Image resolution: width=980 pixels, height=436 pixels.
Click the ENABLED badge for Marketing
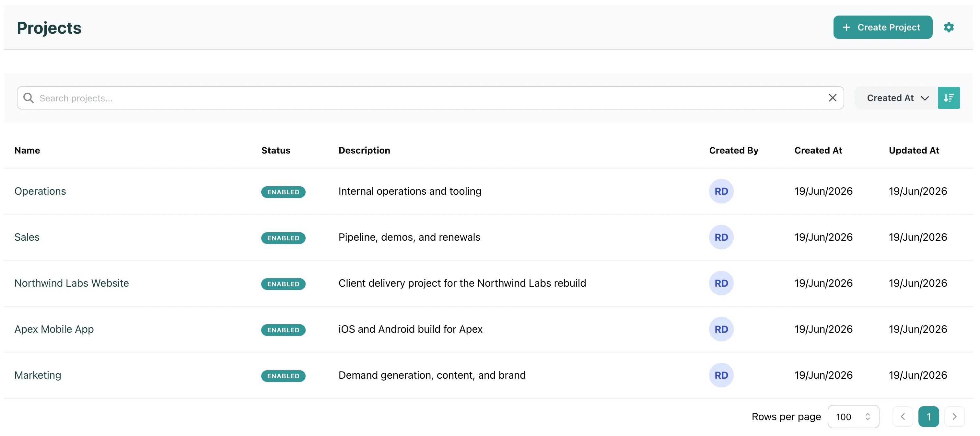point(283,376)
